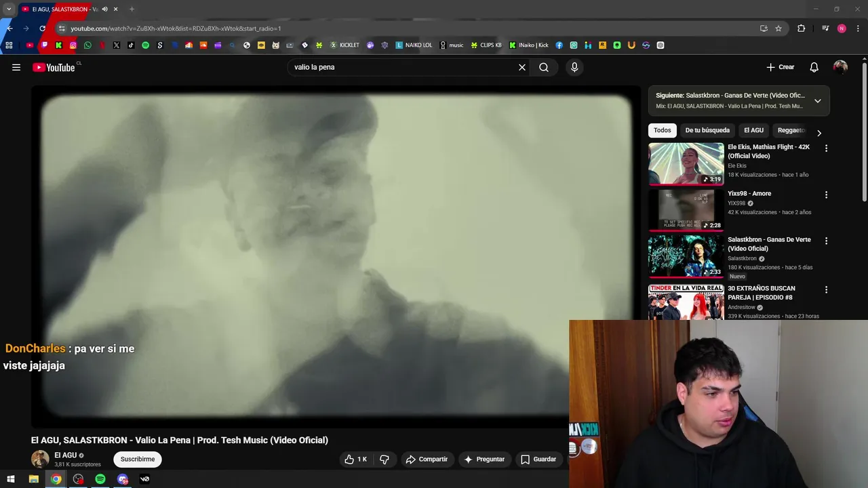The height and width of the screenshot is (488, 868).
Task: Mute the tab using the speaker icon
Action: click(104, 9)
